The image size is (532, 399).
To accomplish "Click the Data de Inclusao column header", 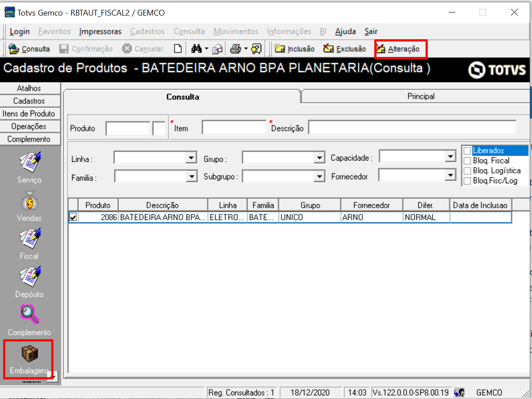I will point(480,205).
